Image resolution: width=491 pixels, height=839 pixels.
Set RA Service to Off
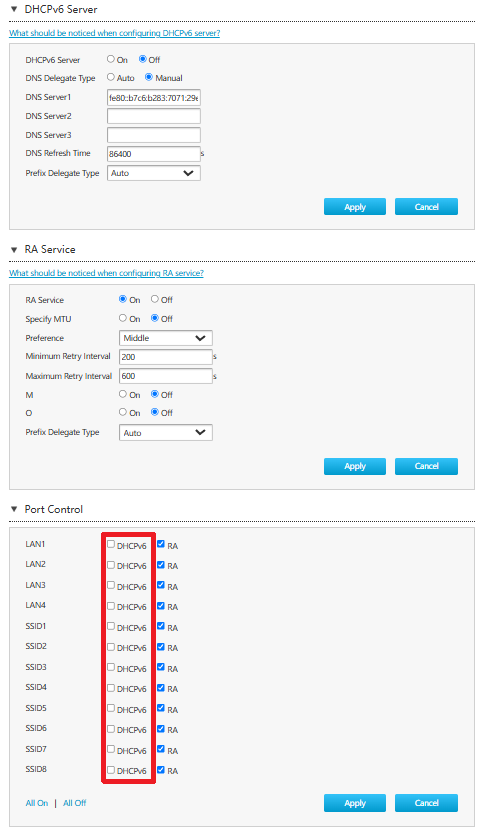click(155, 299)
